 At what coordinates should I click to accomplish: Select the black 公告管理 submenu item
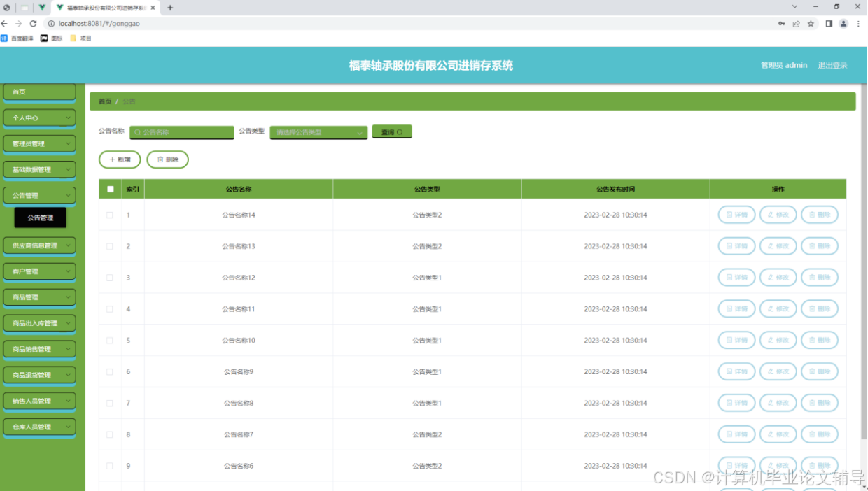[41, 218]
